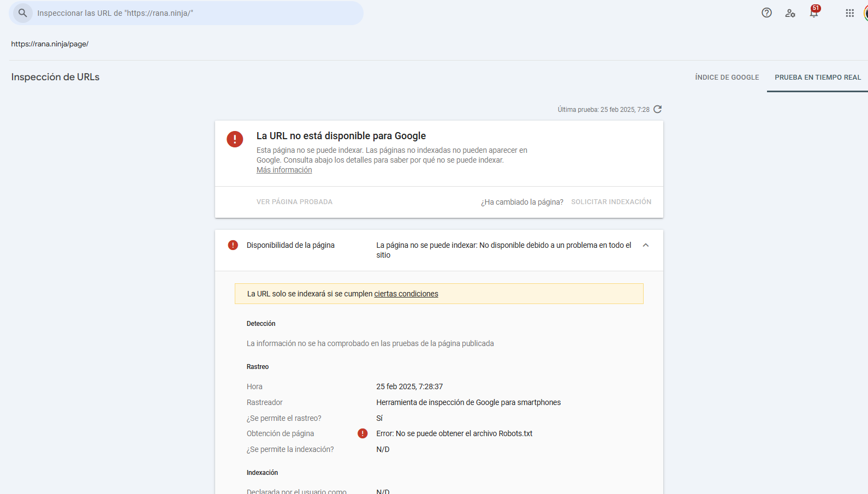Click the '25 feb 2025, 7:28:37' time value

pos(409,386)
